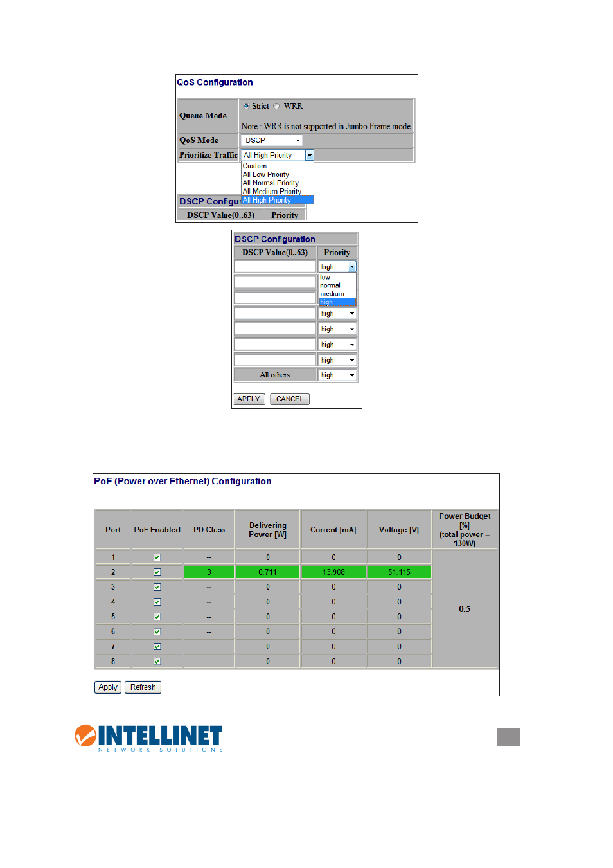This screenshot has height=868, width=613.
Task: Click the DSCP value field above All others
Action: pyautogui.click(x=275, y=360)
